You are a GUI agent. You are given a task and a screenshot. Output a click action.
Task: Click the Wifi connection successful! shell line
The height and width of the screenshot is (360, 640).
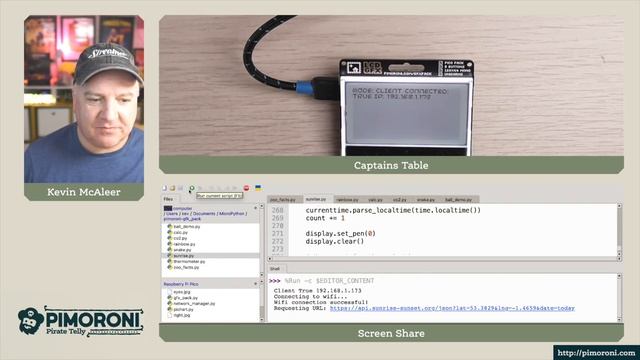[x=321, y=302]
